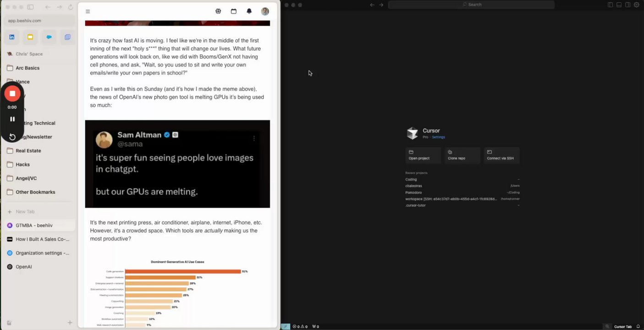
Task: Open the Other Bookmarks folder
Action: (39, 192)
